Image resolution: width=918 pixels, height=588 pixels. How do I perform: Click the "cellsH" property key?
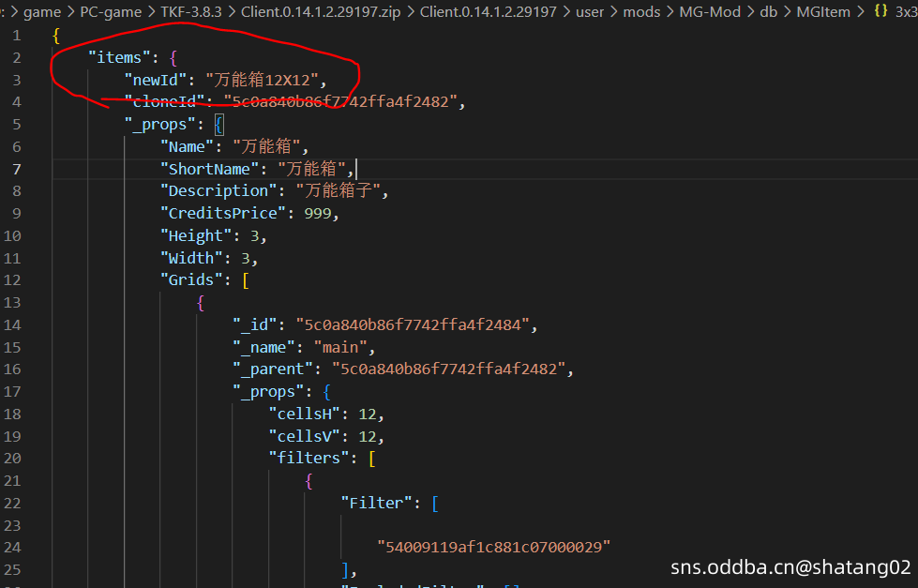pos(304,415)
